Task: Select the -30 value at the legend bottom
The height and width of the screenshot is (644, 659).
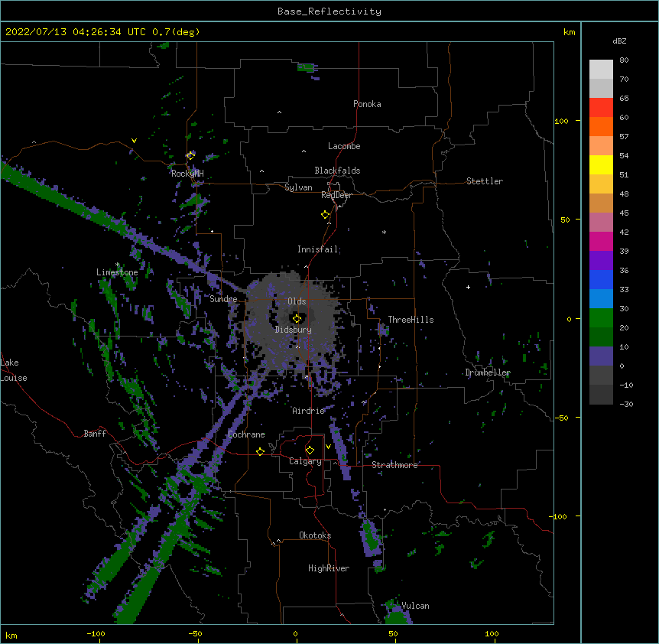Action: tap(626, 405)
